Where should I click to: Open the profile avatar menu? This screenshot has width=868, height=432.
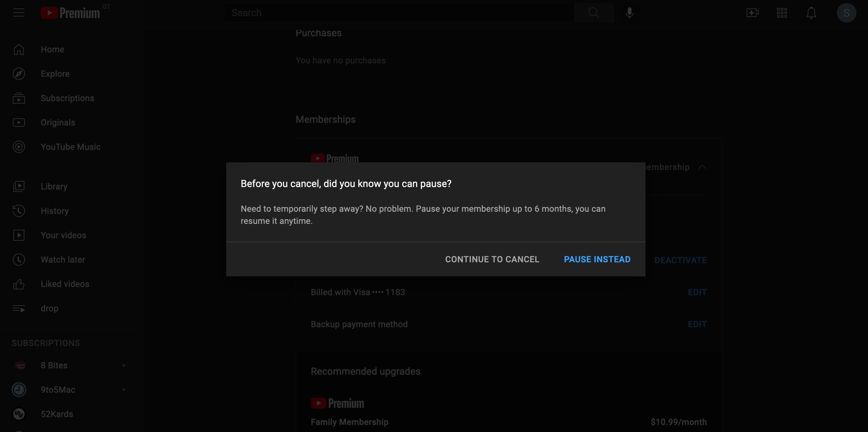tap(847, 12)
